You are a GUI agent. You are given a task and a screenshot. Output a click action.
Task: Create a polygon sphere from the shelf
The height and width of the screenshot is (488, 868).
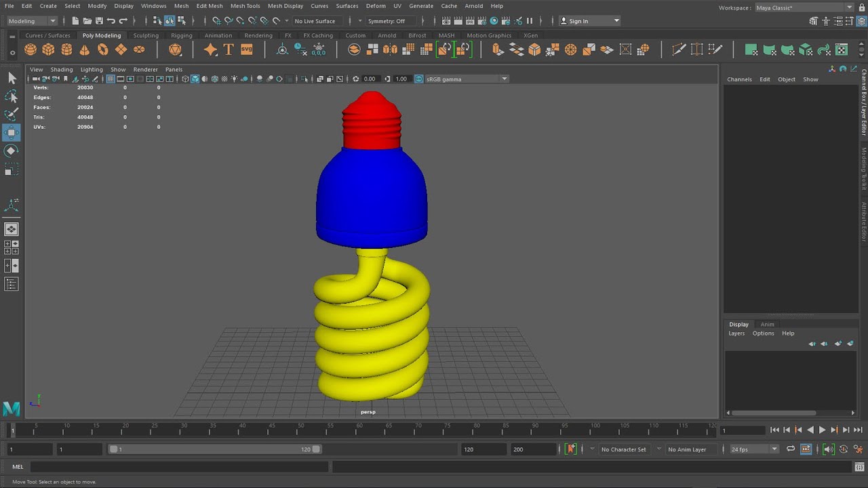click(x=30, y=49)
